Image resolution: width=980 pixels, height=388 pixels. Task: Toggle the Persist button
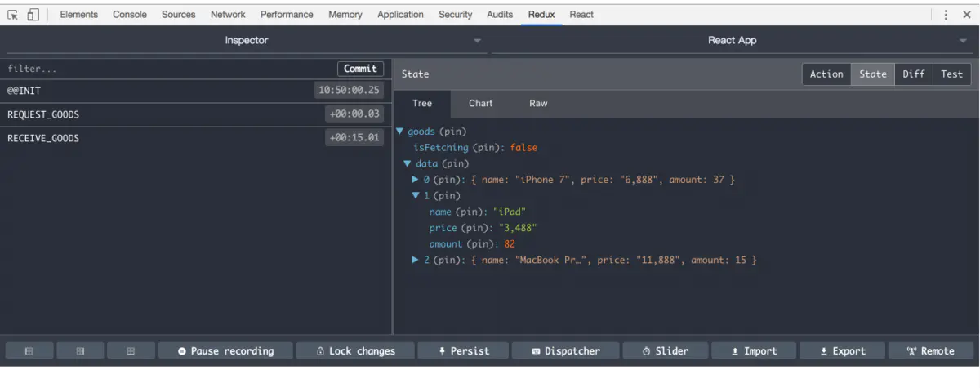464,351
